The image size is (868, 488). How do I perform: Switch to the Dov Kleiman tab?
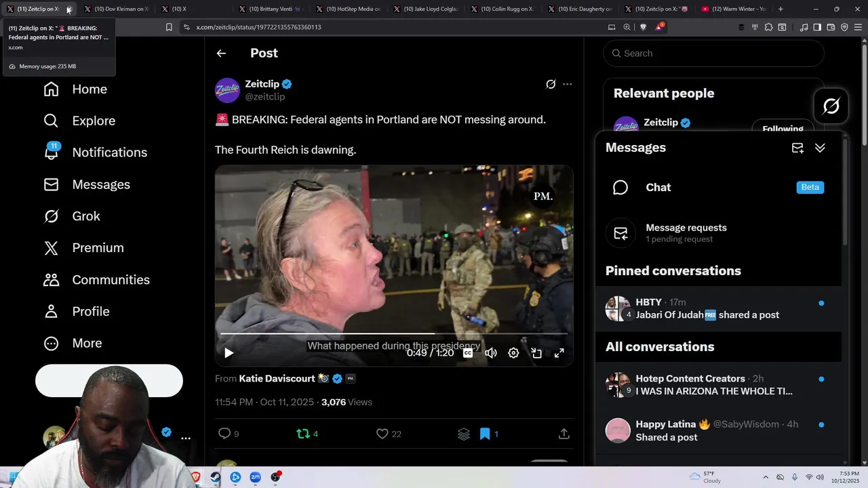117,9
